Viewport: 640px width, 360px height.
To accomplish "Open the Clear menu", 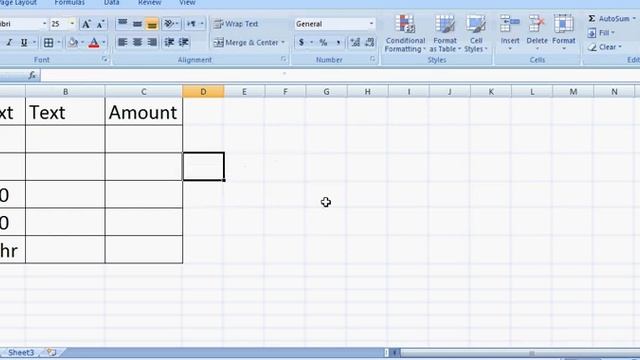I will tap(604, 47).
